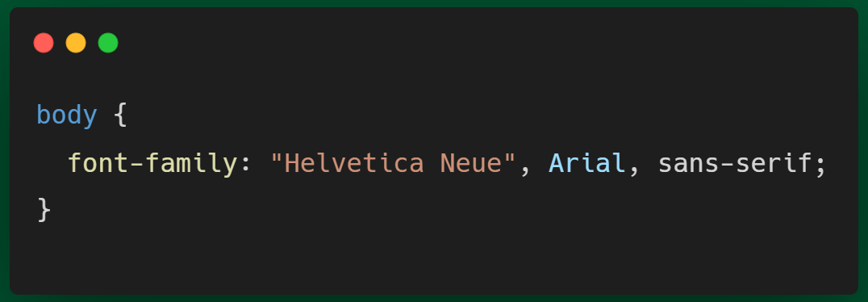Select the light-blue Arial value
868x302 pixels.
tap(586, 163)
